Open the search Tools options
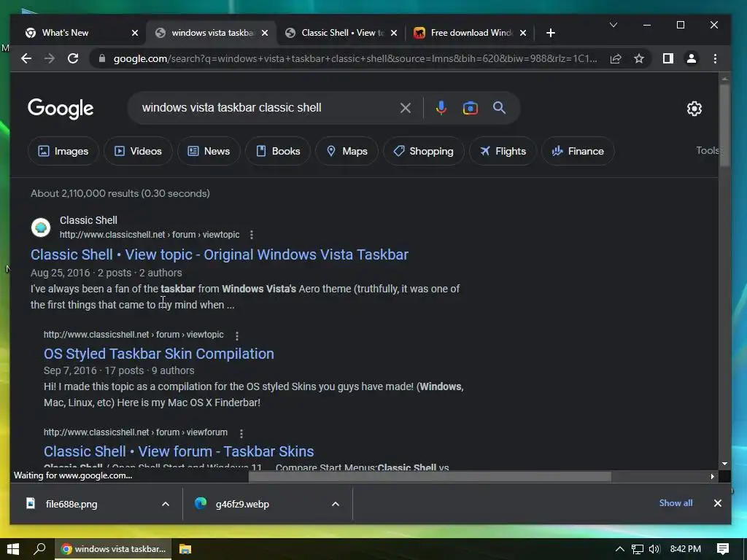 tap(707, 150)
